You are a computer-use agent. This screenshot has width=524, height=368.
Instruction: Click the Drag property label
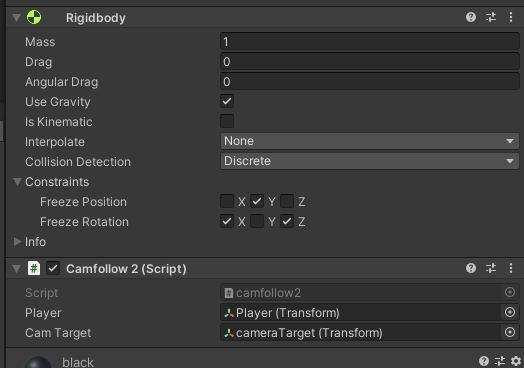[x=38, y=62]
